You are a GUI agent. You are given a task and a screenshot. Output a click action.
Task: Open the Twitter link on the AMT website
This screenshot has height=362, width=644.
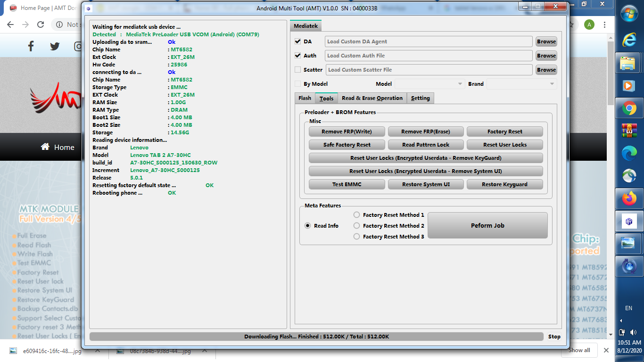pos(55,46)
